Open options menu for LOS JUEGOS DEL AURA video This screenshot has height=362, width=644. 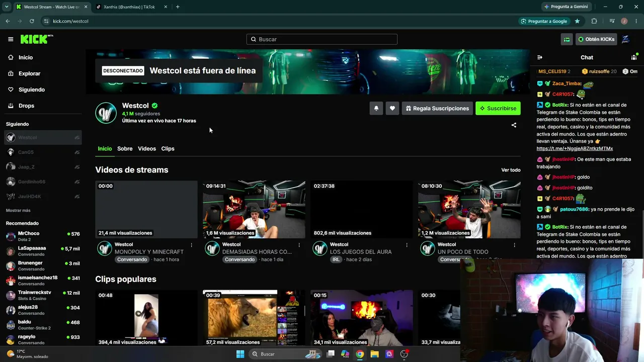click(x=407, y=245)
